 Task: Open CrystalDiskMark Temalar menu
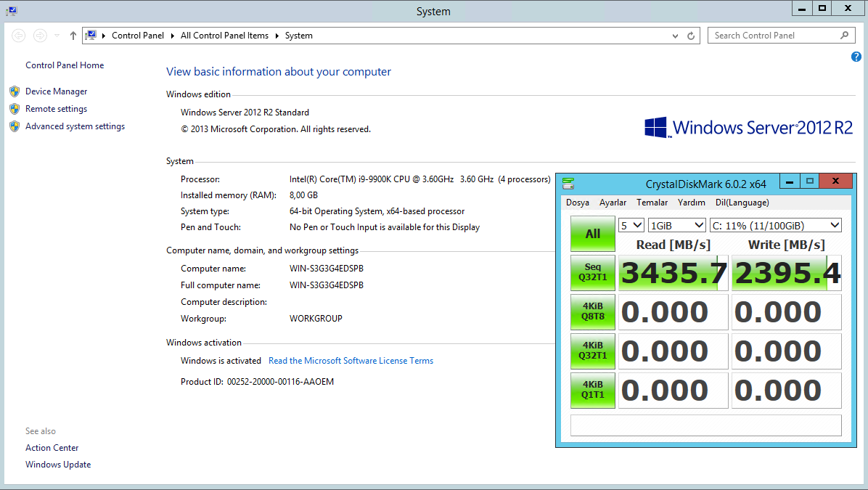tap(652, 203)
